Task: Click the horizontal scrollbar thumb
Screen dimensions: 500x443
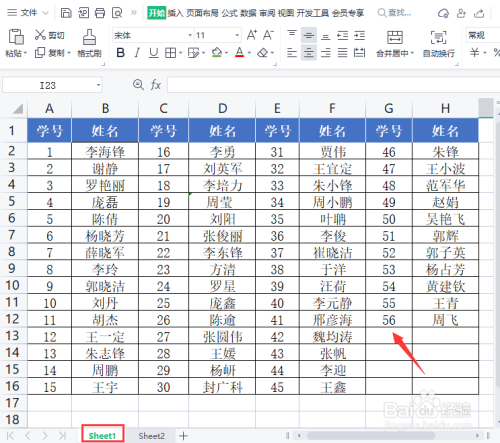Action: click(x=371, y=435)
